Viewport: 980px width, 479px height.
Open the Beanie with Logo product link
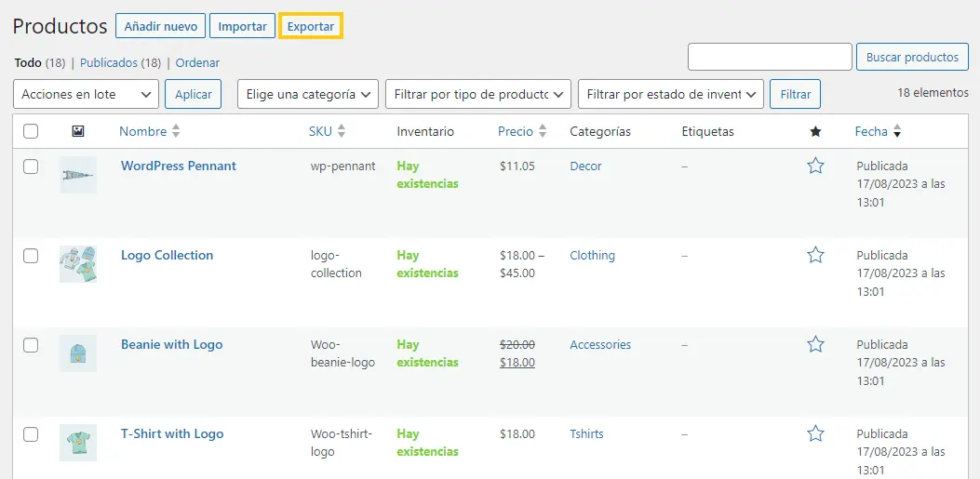click(171, 344)
